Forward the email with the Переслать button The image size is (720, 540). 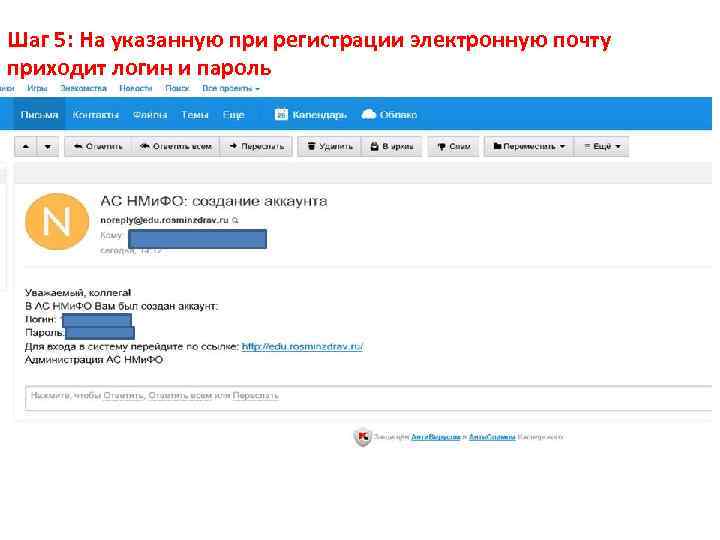point(256,146)
